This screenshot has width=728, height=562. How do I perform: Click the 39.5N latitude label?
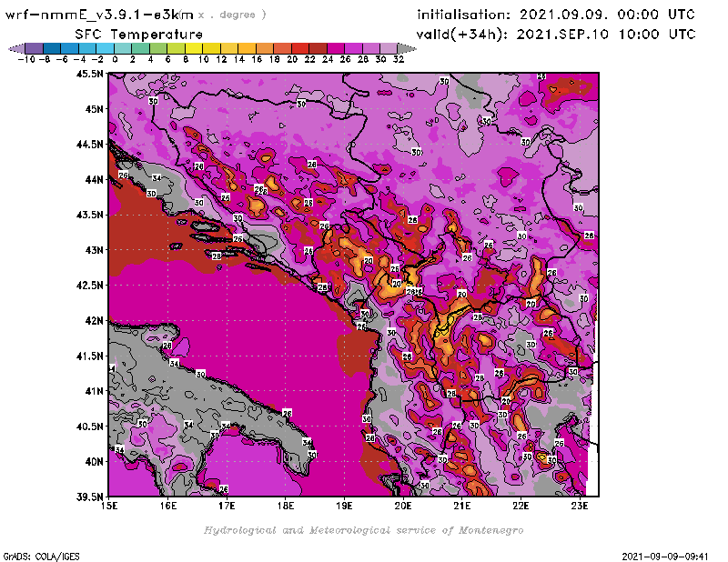coord(89,497)
